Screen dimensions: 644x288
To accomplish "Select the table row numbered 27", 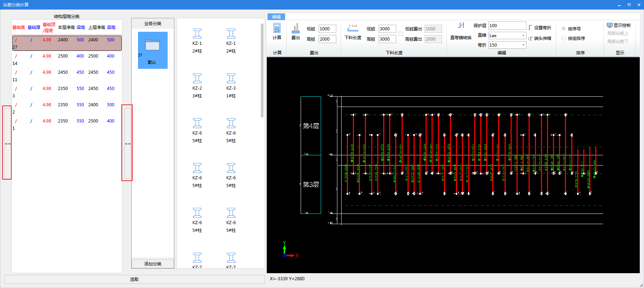I will tap(67, 43).
